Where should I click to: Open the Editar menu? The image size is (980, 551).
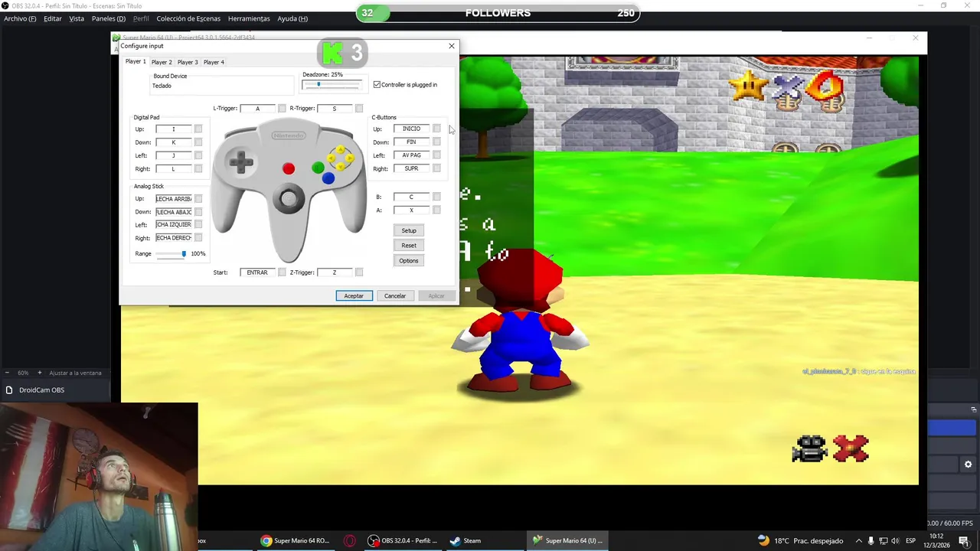click(x=53, y=18)
